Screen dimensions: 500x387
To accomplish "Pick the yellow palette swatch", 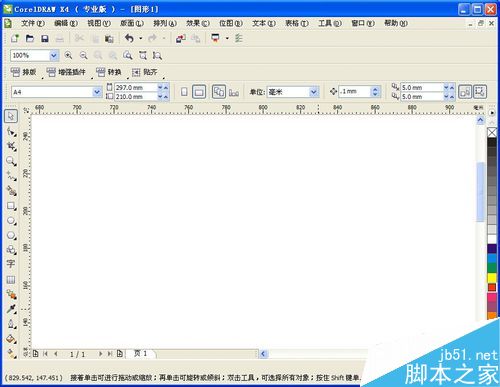I will tap(492, 278).
